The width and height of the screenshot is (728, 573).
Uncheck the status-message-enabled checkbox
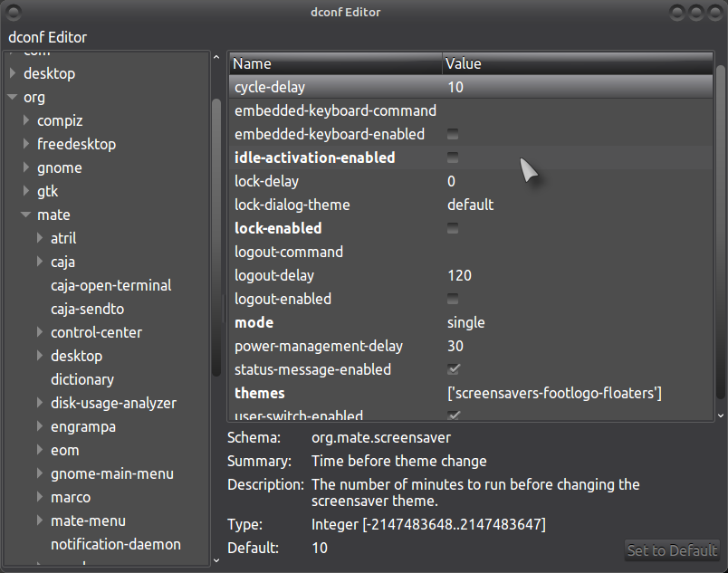click(x=454, y=369)
